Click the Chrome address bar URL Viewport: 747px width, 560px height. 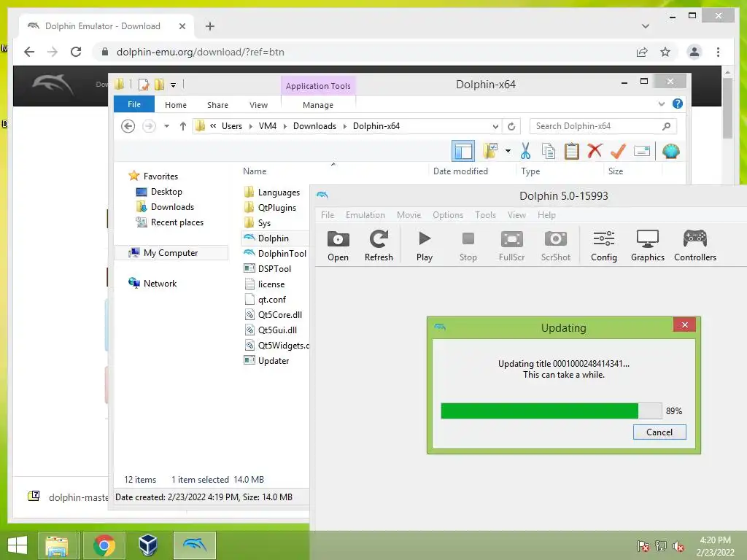pyautogui.click(x=200, y=52)
